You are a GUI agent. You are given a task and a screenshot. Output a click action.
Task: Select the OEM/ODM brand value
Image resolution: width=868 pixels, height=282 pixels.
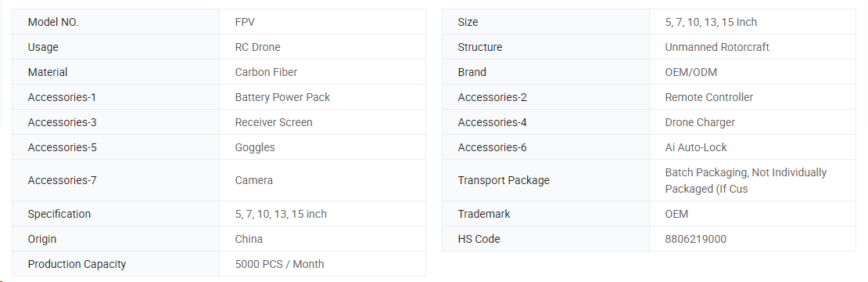[690, 72]
